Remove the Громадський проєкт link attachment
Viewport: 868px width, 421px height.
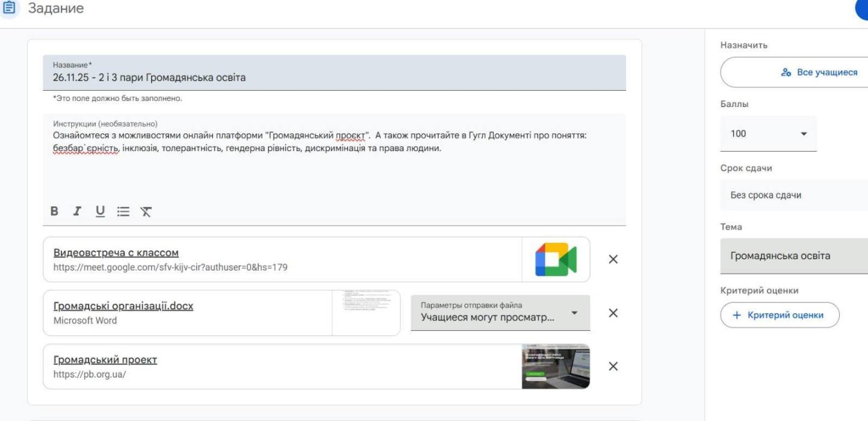pyautogui.click(x=613, y=366)
